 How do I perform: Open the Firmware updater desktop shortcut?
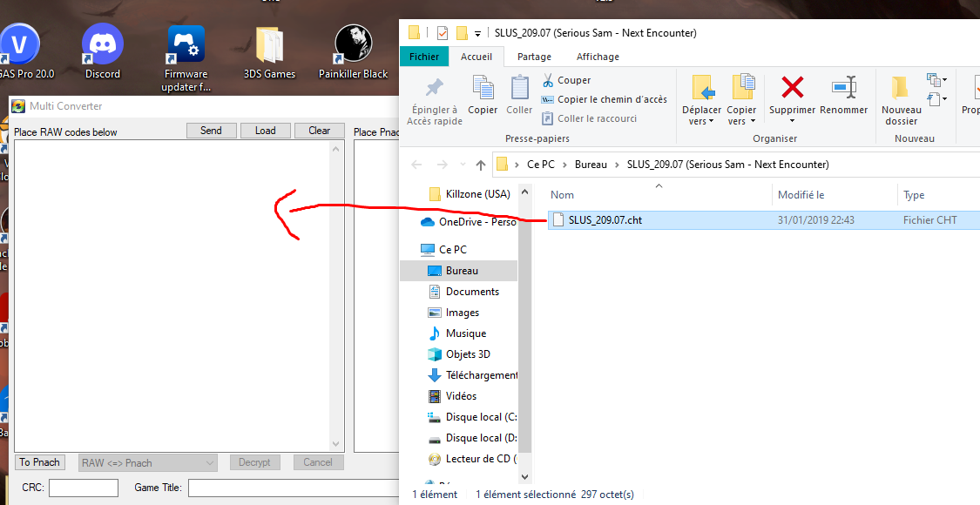186,58
